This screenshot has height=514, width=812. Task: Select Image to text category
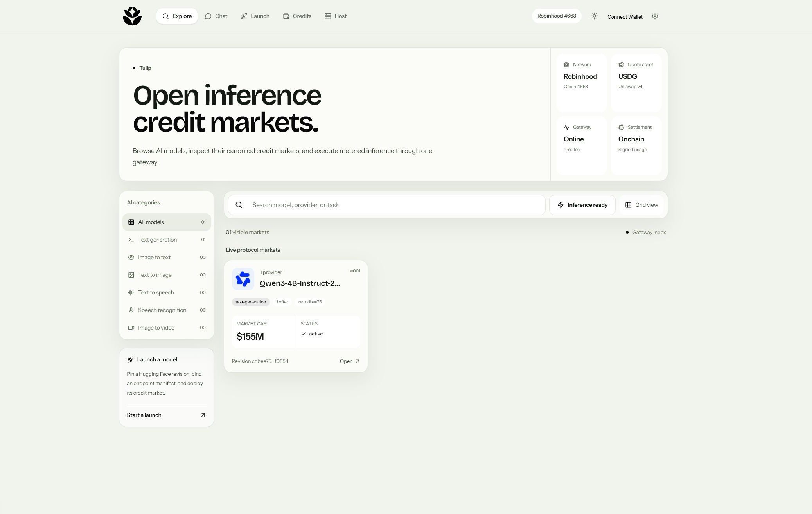pyautogui.click(x=167, y=257)
